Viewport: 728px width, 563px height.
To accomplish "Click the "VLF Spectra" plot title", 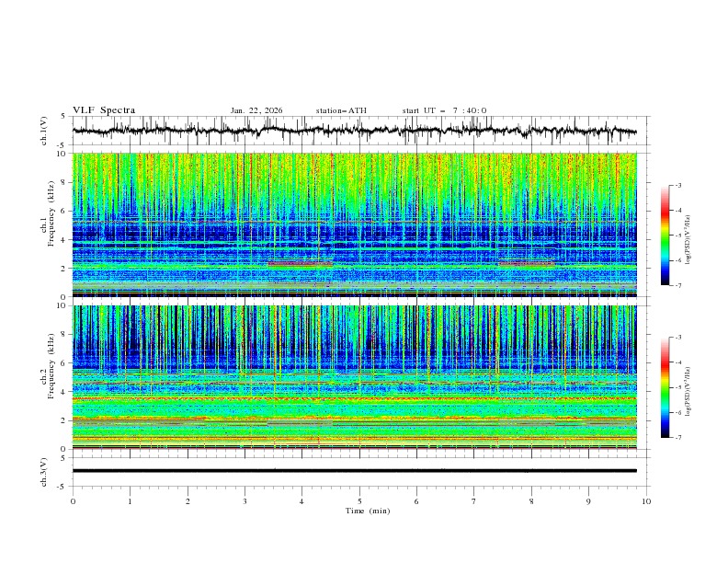I will pyautogui.click(x=104, y=110).
